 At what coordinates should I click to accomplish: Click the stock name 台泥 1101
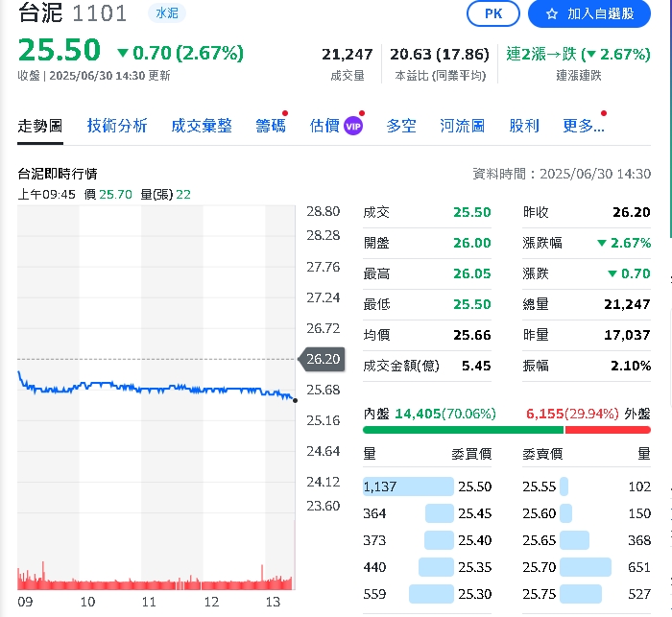click(73, 12)
